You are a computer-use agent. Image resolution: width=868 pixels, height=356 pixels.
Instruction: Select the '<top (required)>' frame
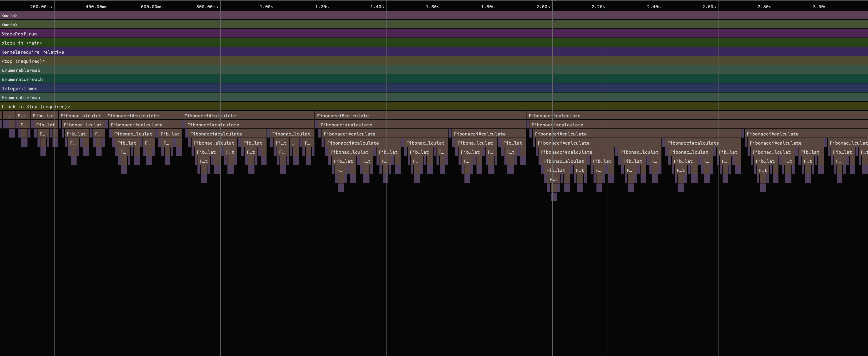pos(434,61)
